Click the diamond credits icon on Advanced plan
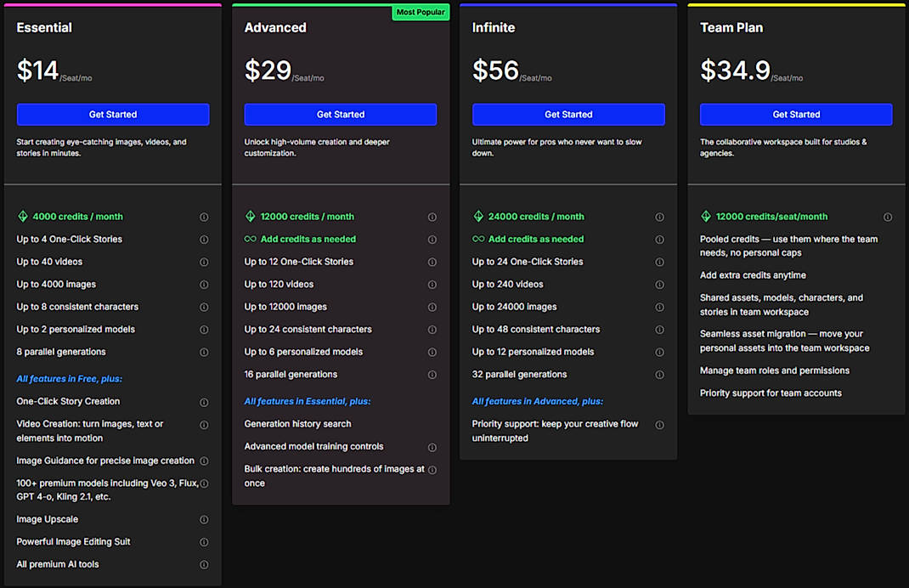The height and width of the screenshot is (588, 909). [x=250, y=217]
